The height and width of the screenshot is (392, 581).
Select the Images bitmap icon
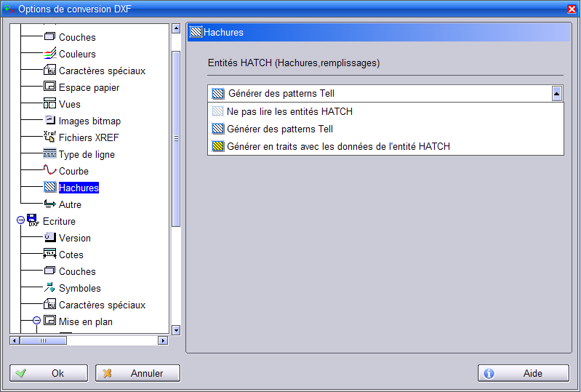tap(49, 121)
